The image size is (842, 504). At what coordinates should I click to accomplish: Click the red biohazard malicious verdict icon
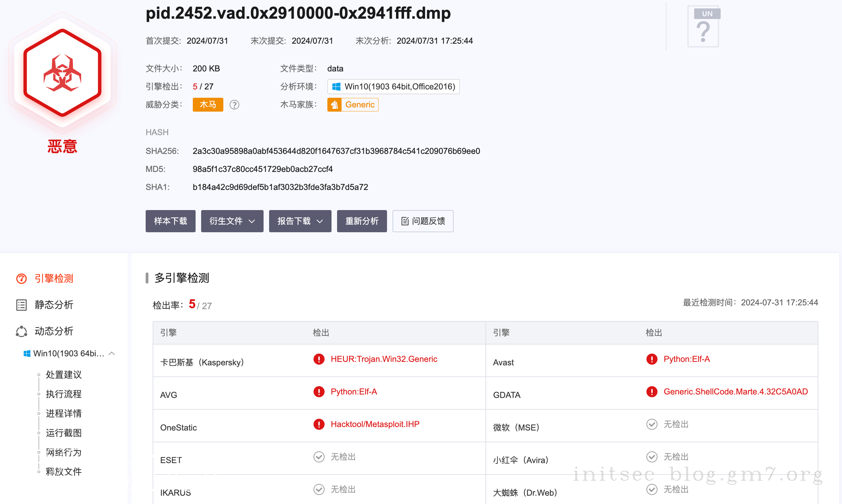click(x=62, y=73)
